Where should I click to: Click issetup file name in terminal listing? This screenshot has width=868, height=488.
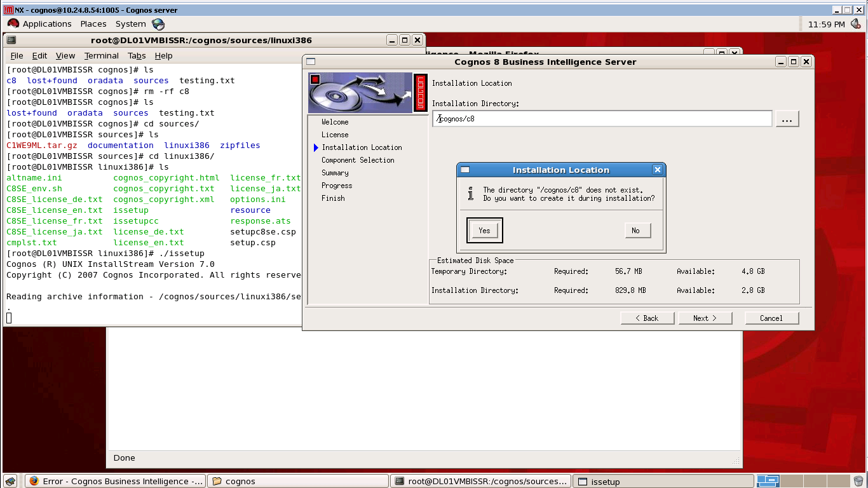click(131, 210)
